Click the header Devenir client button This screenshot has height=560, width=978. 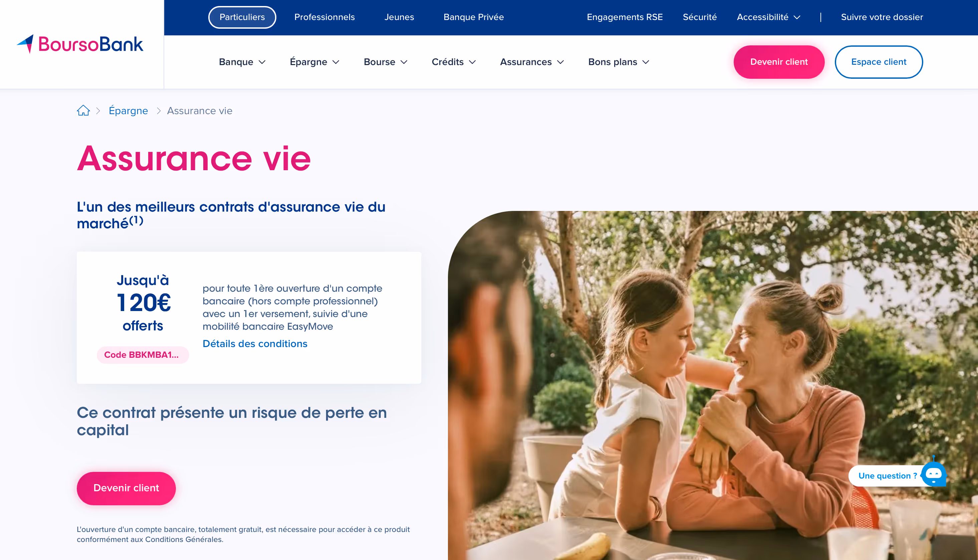tap(779, 62)
